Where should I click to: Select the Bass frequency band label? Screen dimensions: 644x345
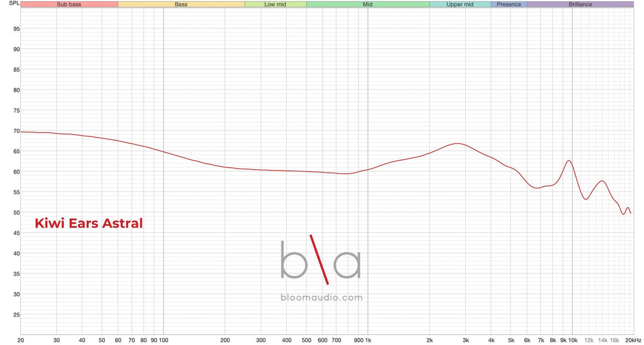pyautogui.click(x=181, y=5)
